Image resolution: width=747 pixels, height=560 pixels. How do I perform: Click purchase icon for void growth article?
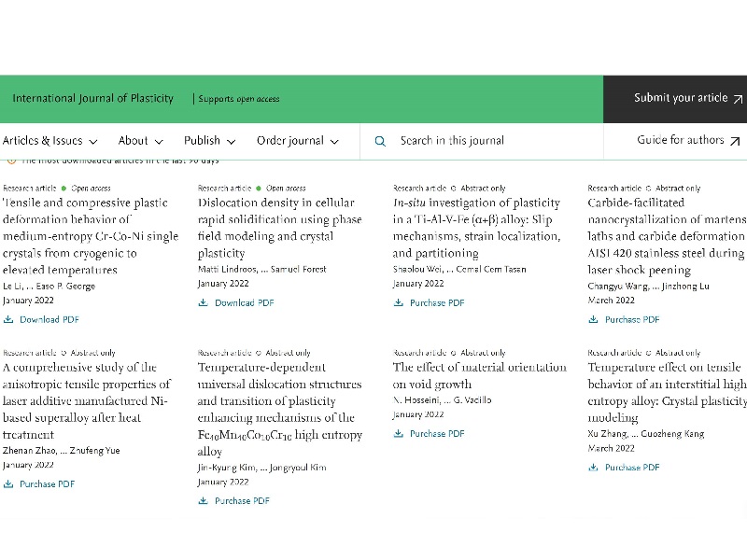pos(399,433)
